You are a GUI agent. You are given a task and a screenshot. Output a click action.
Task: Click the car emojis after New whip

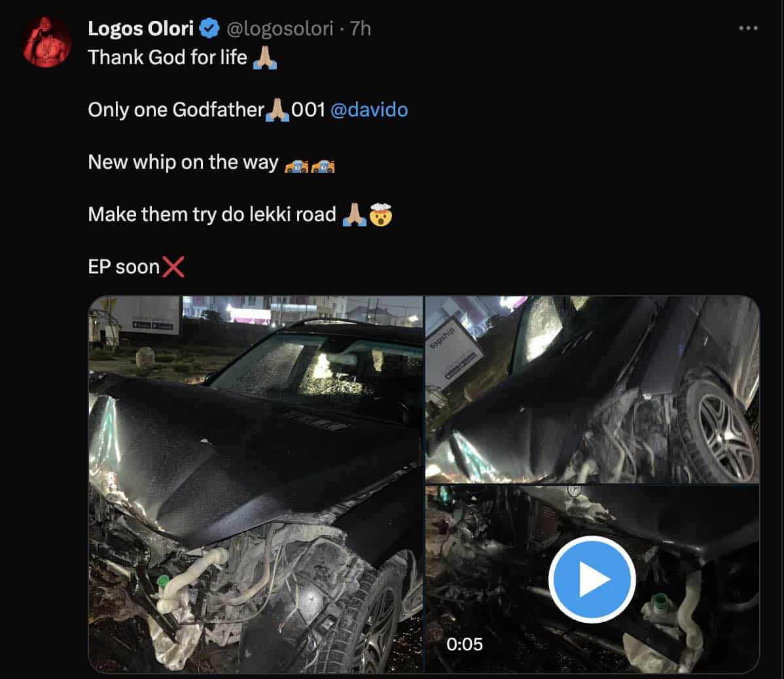pyautogui.click(x=310, y=164)
